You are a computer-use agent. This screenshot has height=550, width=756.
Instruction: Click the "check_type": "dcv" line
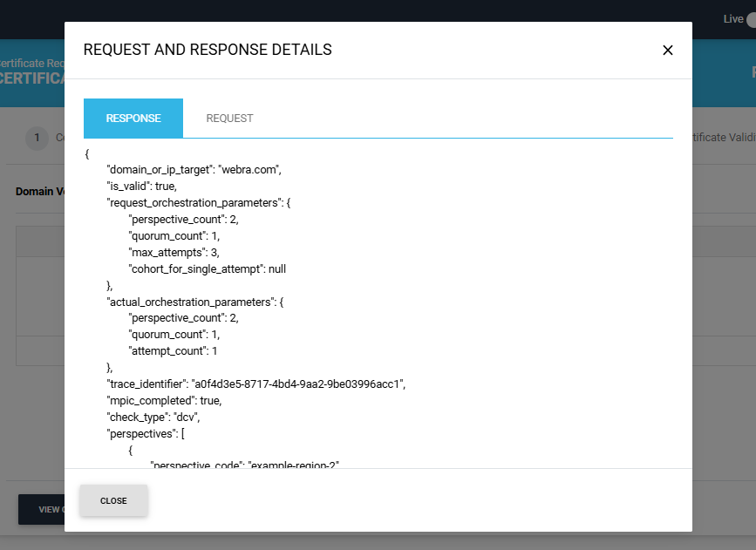(x=153, y=417)
